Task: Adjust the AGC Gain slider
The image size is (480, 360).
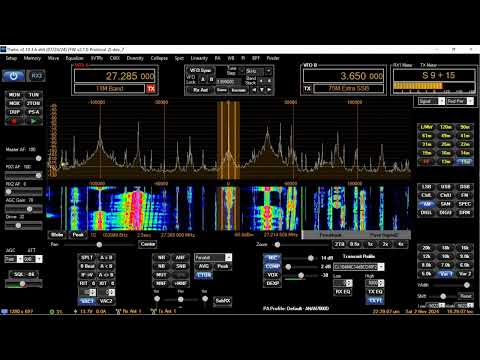Action: [24, 209]
